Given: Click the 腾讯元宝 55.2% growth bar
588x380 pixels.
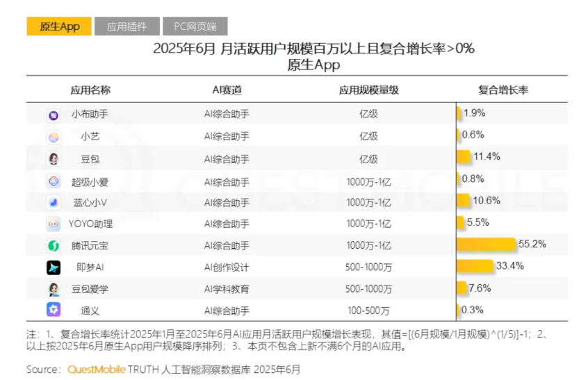Looking at the screenshot, I should [486, 245].
